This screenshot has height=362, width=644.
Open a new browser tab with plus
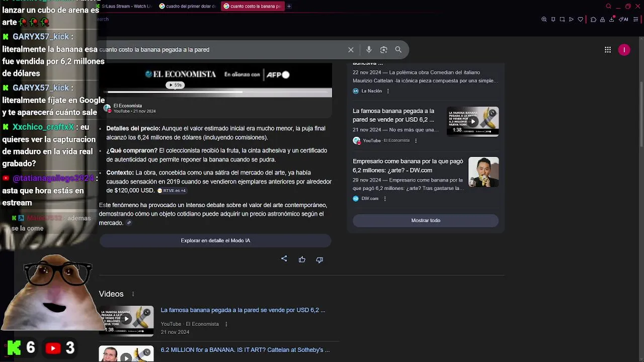coord(289,6)
